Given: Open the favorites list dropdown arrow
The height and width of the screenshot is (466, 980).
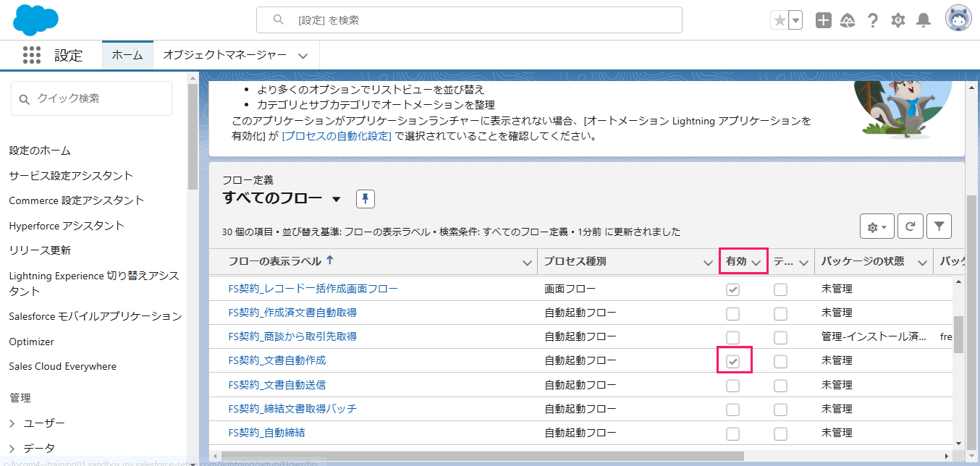Looking at the screenshot, I should pos(795,20).
